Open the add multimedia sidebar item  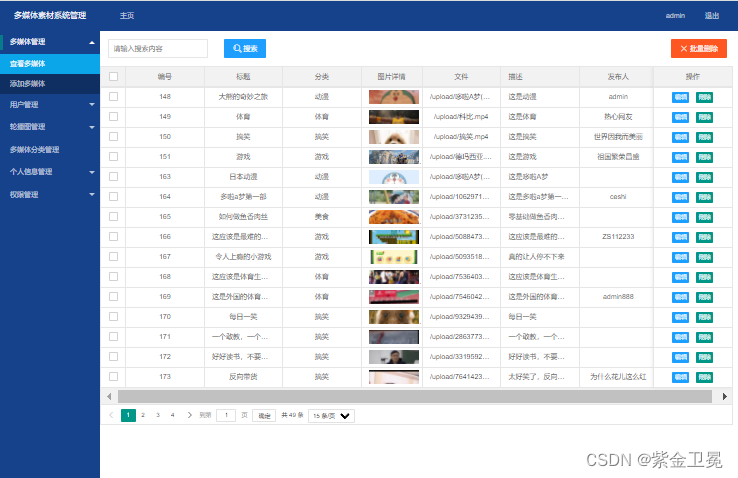coord(50,84)
